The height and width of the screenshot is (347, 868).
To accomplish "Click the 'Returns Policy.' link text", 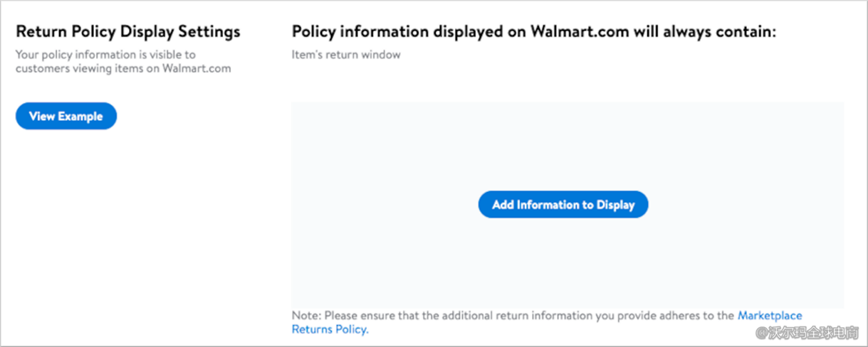I will pyautogui.click(x=330, y=329).
